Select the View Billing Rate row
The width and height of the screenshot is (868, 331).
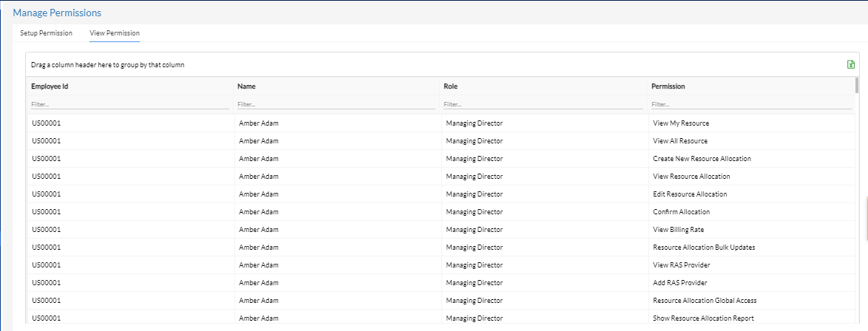[440, 229]
